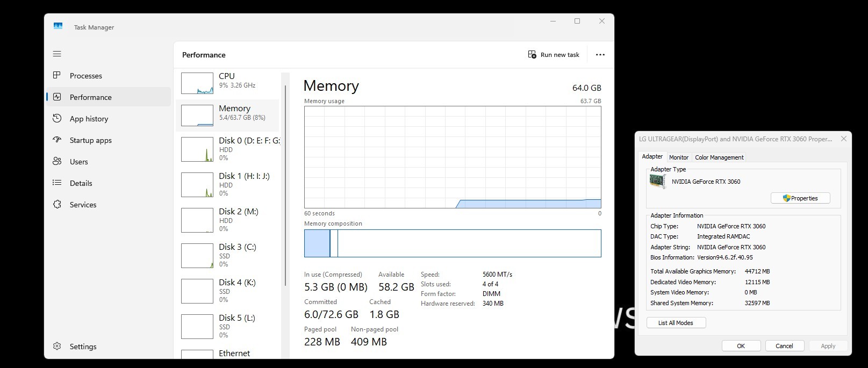The image size is (868, 368).
Task: Click OK in the adapter properties dialog
Action: [x=741, y=346]
